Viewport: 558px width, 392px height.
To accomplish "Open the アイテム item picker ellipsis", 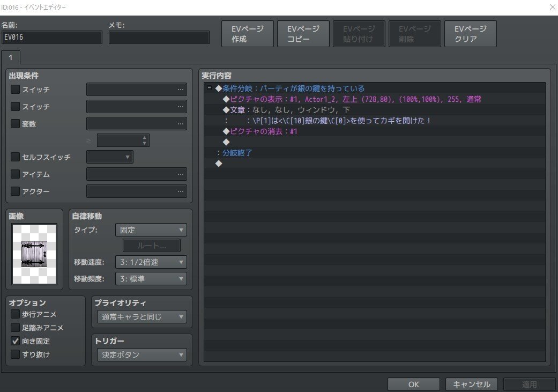I will pos(181,174).
